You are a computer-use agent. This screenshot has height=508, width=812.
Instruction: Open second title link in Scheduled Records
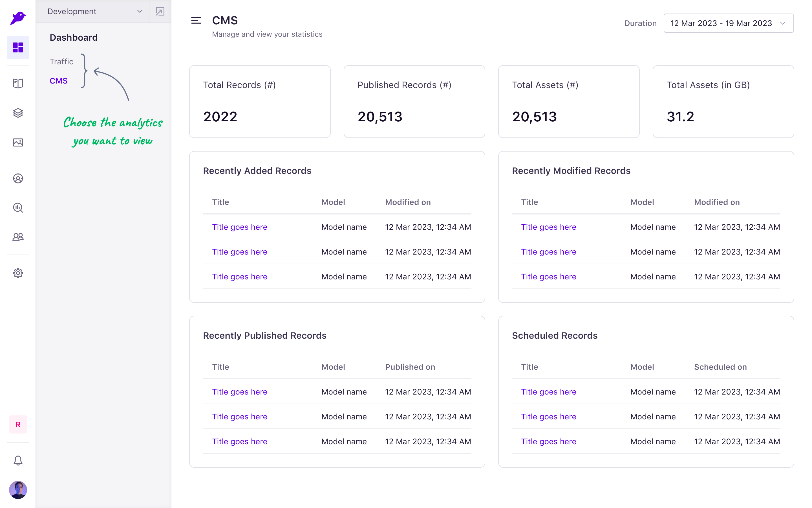point(549,417)
